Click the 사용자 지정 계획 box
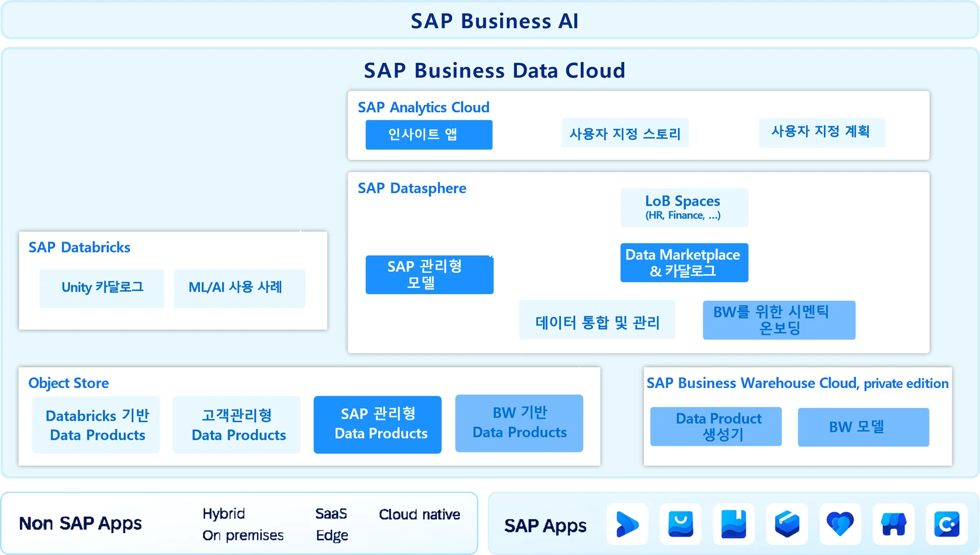Image resolution: width=980 pixels, height=555 pixels. [x=821, y=132]
